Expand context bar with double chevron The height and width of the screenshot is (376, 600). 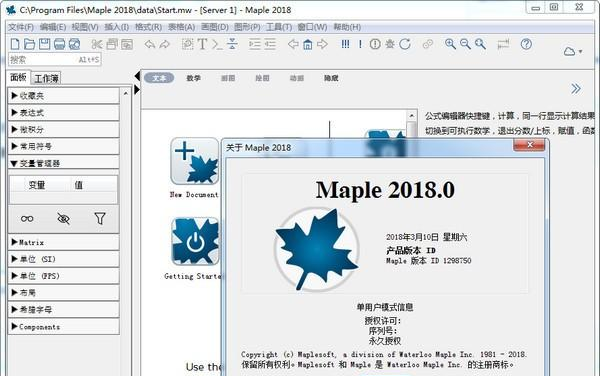(x=576, y=89)
